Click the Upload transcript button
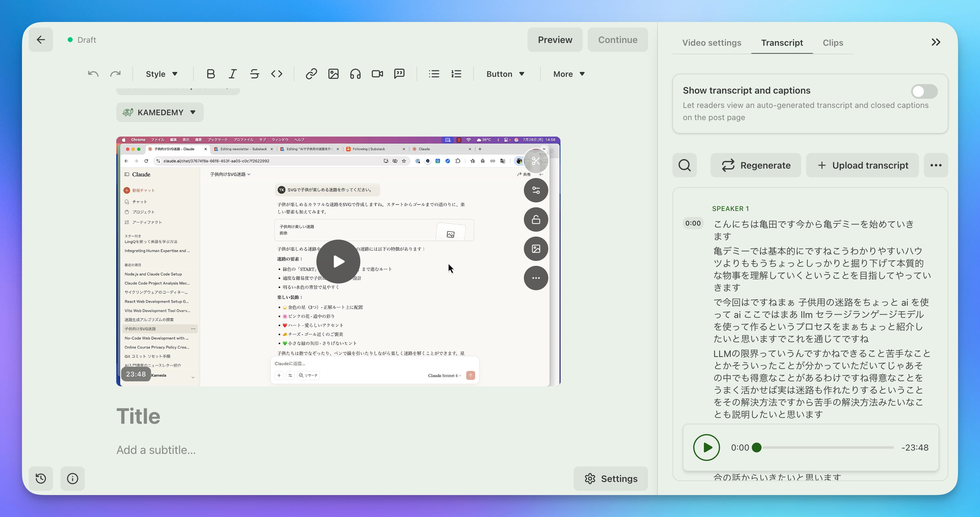This screenshot has width=980, height=517. 863,165
